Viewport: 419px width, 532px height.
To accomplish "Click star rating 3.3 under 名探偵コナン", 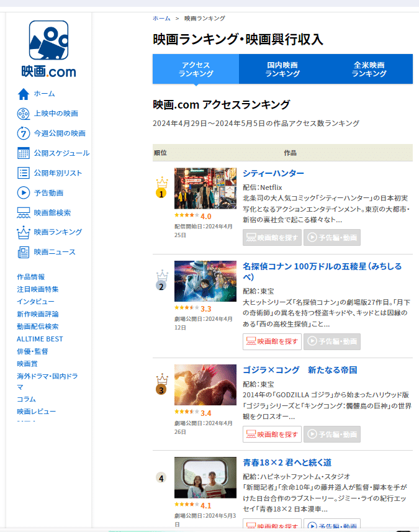I will click(192, 309).
